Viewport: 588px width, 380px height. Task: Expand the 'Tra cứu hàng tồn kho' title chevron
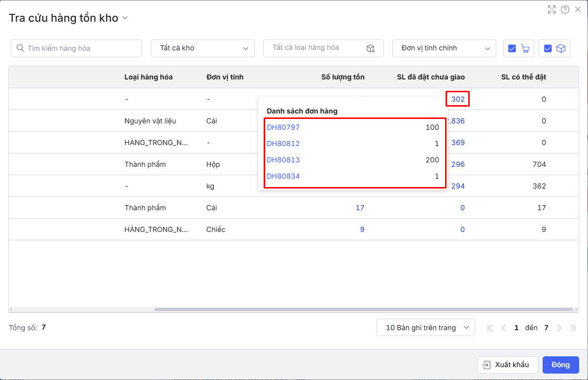pos(125,18)
